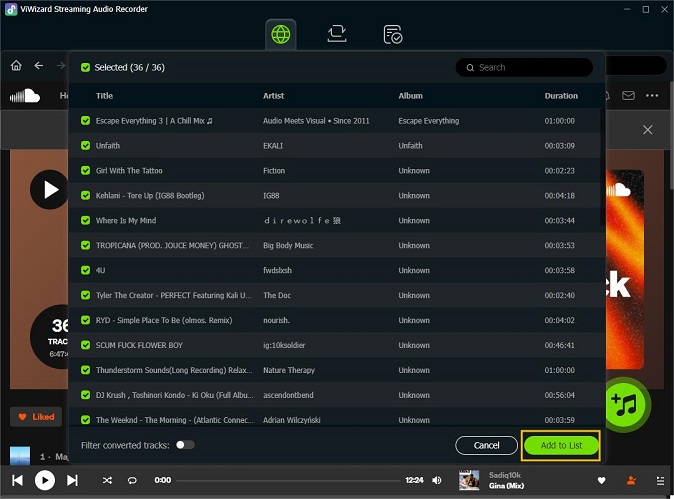Click the Album column header
674x499 pixels.
(x=411, y=96)
